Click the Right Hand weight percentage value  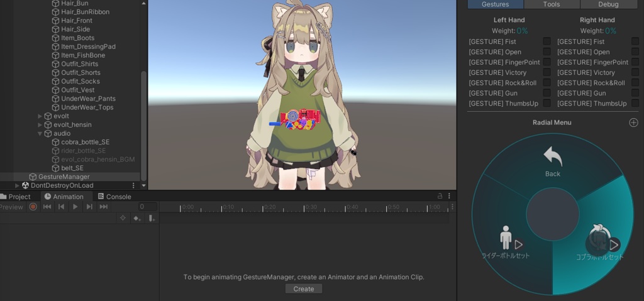pos(611,31)
